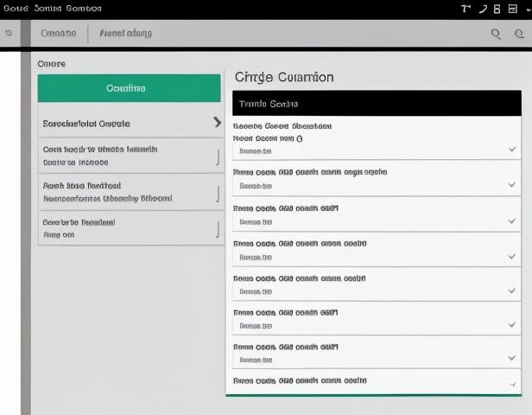The image size is (532, 415).
Task: Expand the last dropdown row above the green line
Action: (512, 383)
